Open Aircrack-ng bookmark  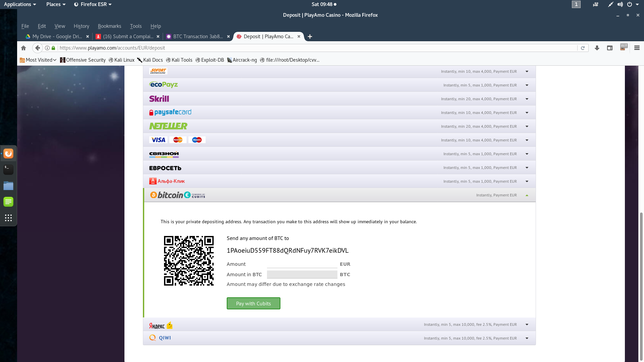click(x=242, y=60)
